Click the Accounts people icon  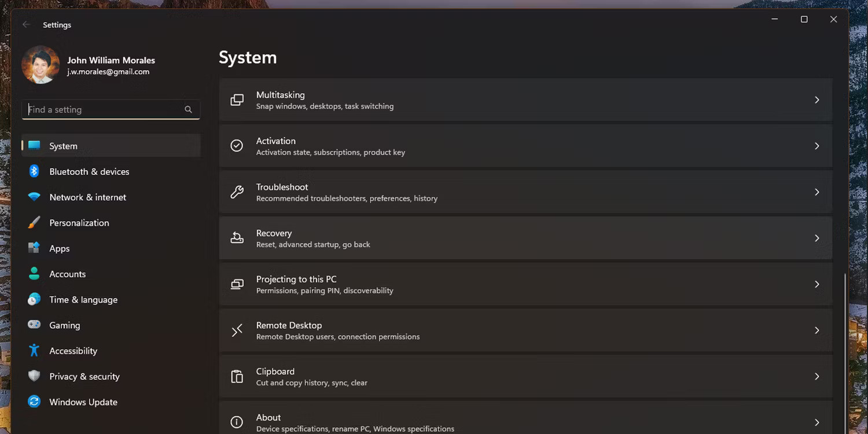34,274
